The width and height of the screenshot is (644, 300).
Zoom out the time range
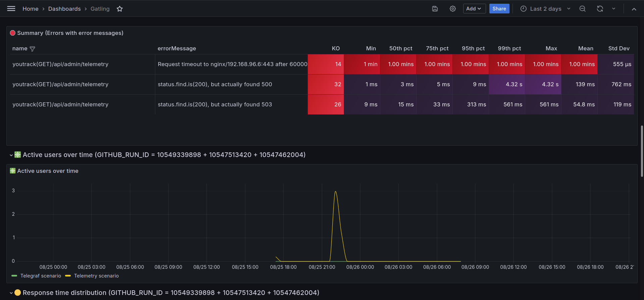pos(583,9)
